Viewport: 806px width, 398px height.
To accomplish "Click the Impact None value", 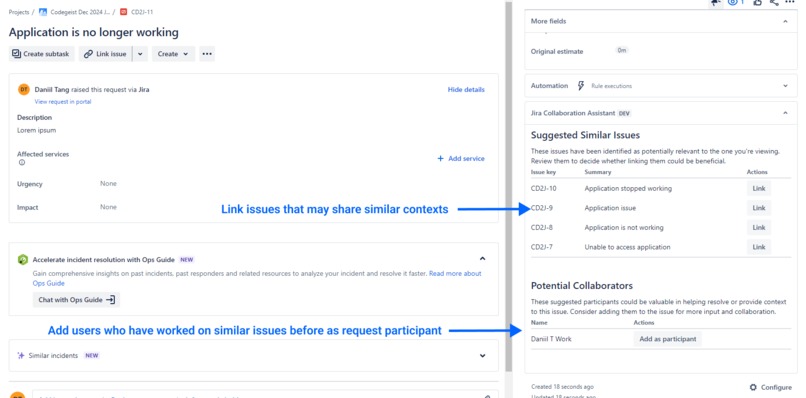I will pos(108,207).
